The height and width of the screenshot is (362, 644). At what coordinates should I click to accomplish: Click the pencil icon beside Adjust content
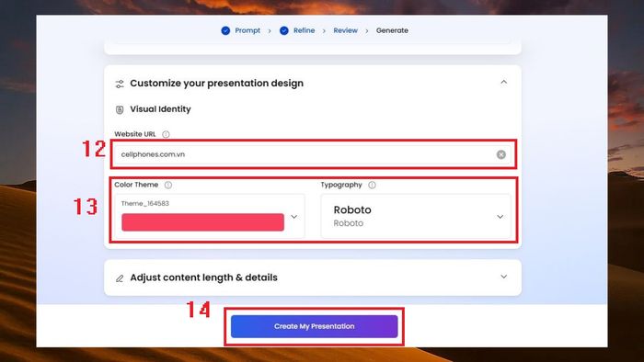point(120,278)
